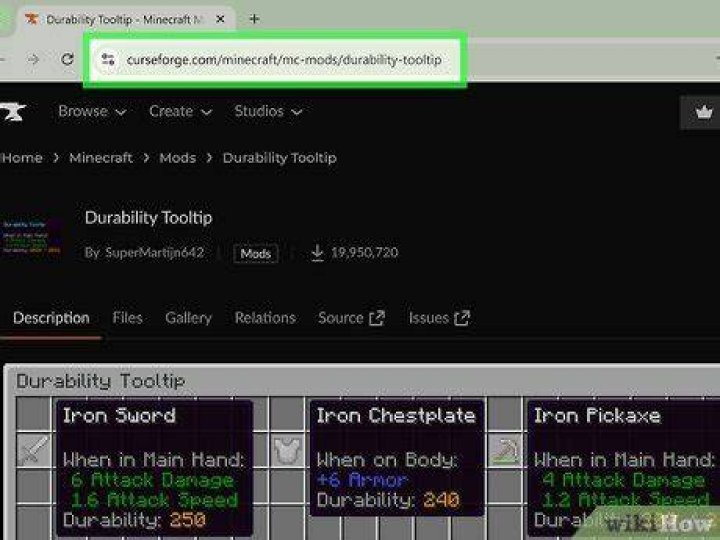Switch to the Files tab
Viewport: 720px width, 540px height.
click(x=128, y=318)
